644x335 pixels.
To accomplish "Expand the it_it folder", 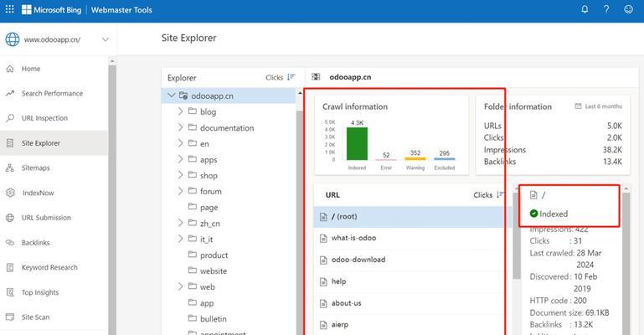I will tap(180, 239).
